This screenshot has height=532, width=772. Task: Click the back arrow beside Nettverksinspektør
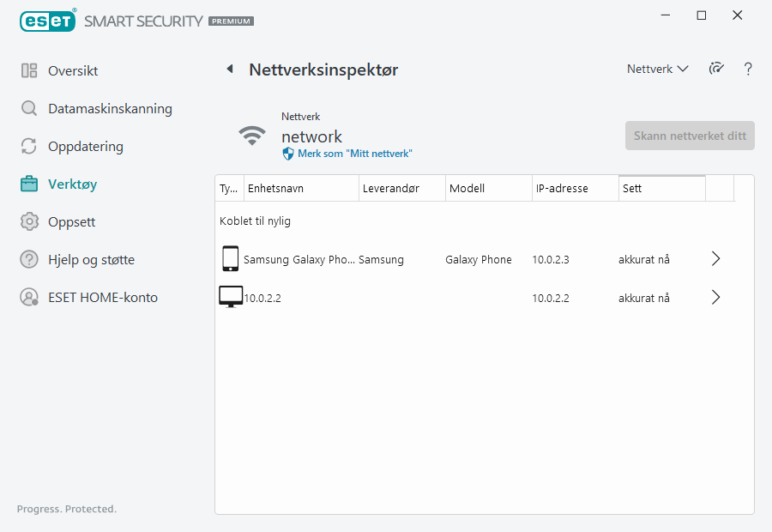click(230, 70)
